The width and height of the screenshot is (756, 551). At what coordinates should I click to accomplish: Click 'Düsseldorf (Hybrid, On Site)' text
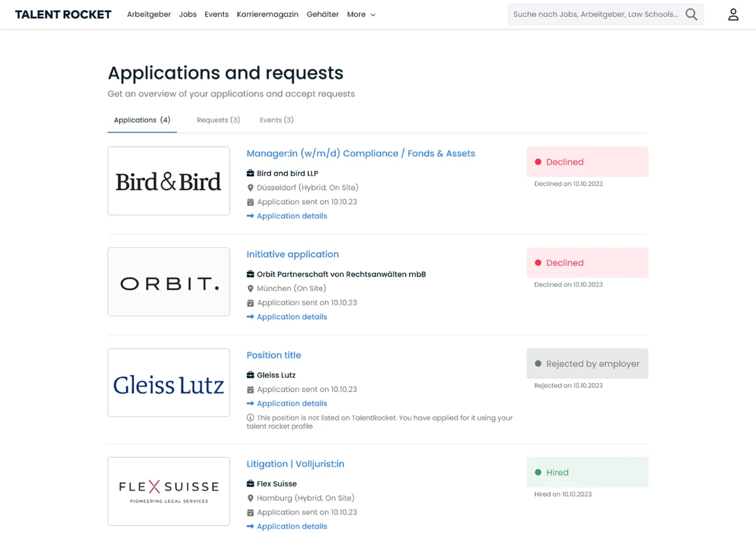pyautogui.click(x=307, y=188)
